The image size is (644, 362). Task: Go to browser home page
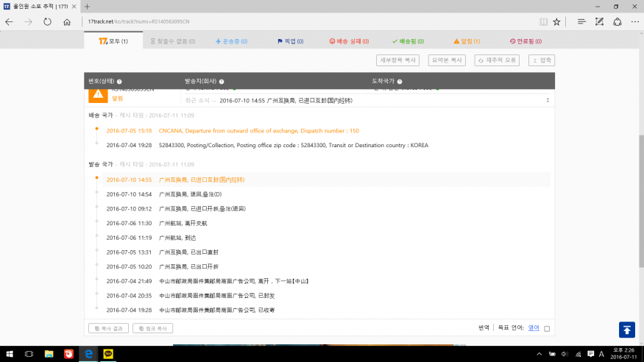67,21
